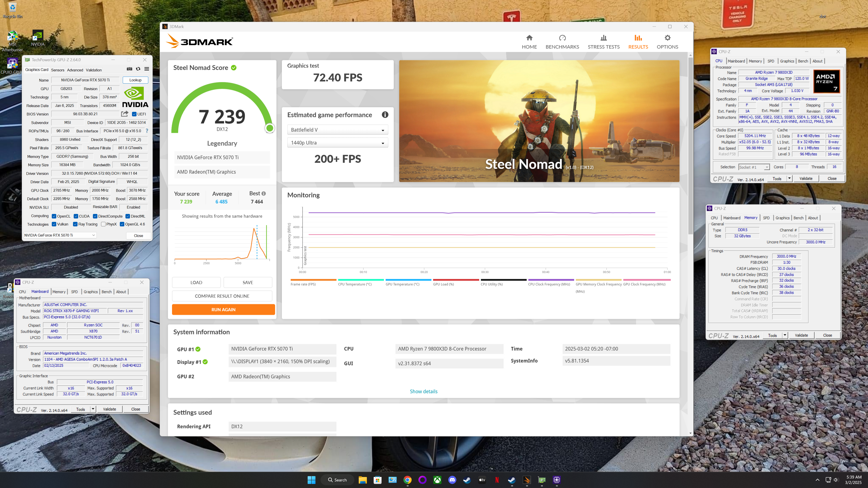Toggle the CUDA checkbox

76,216
